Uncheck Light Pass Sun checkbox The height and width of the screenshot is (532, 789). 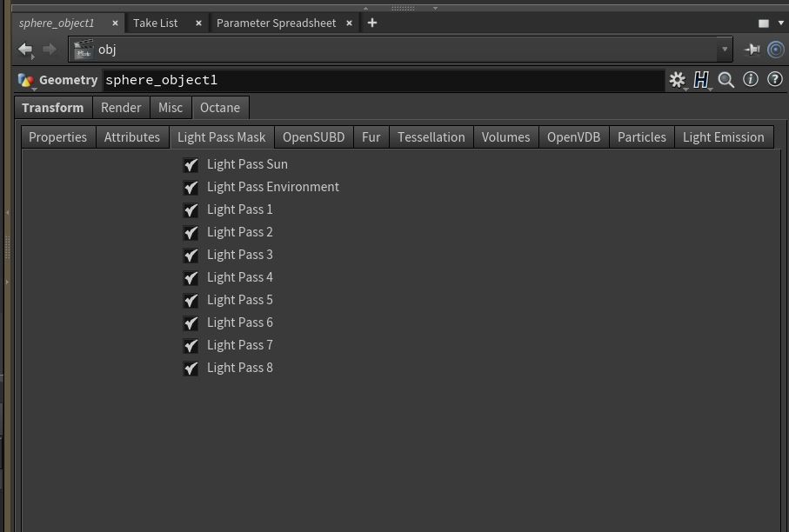coord(191,165)
